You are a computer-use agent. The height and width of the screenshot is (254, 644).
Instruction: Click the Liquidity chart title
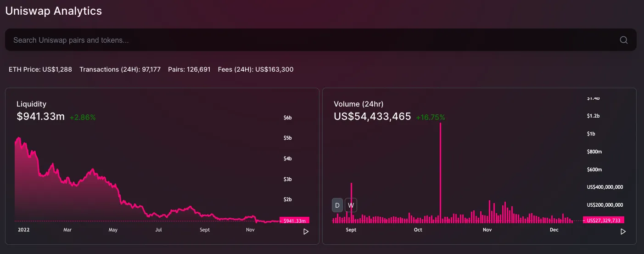click(31, 104)
